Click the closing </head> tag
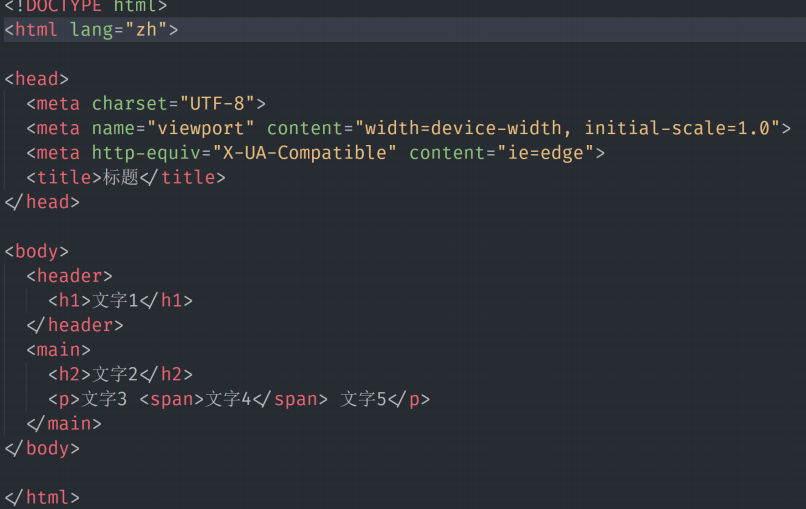The width and height of the screenshot is (806, 509). point(42,202)
